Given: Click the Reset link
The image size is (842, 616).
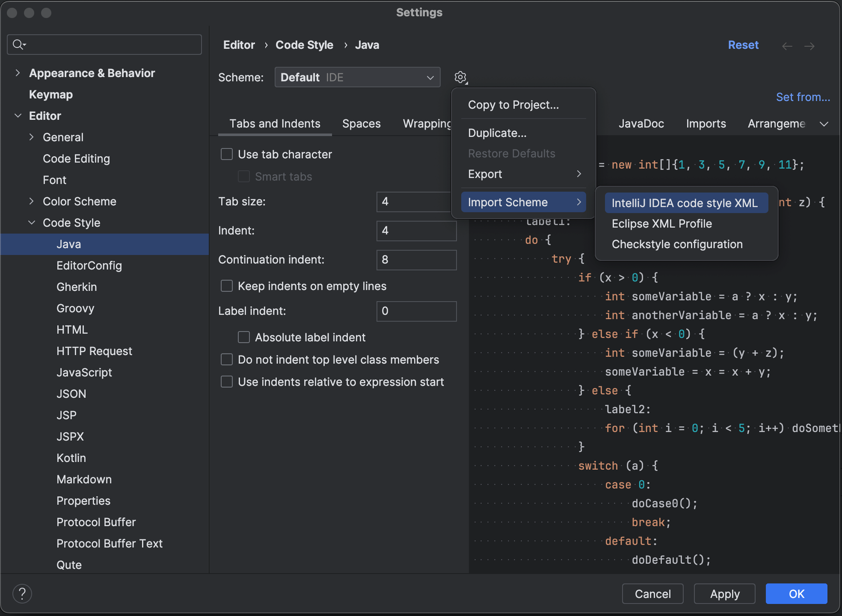Looking at the screenshot, I should [743, 45].
